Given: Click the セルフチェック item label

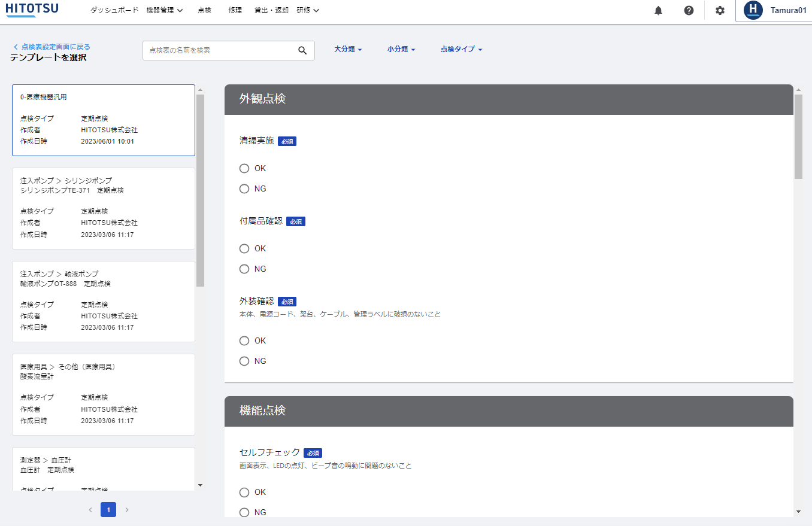Looking at the screenshot, I should tap(269, 452).
